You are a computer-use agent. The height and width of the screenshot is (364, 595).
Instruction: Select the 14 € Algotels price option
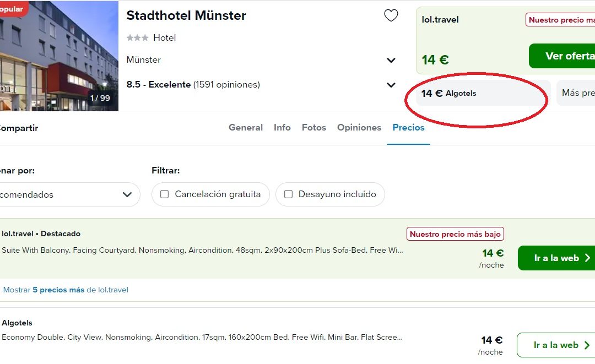[x=483, y=93]
